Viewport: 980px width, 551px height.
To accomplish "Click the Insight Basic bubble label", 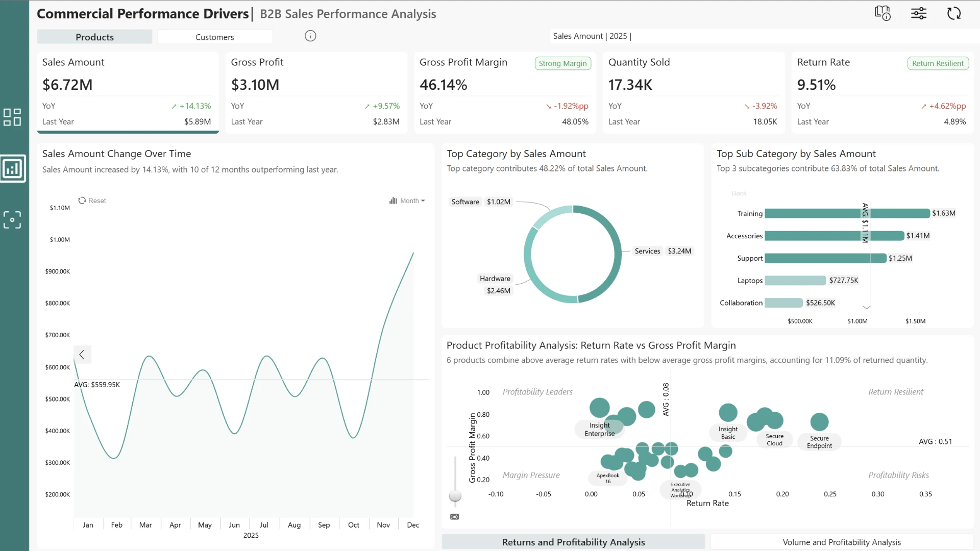I will tap(728, 433).
